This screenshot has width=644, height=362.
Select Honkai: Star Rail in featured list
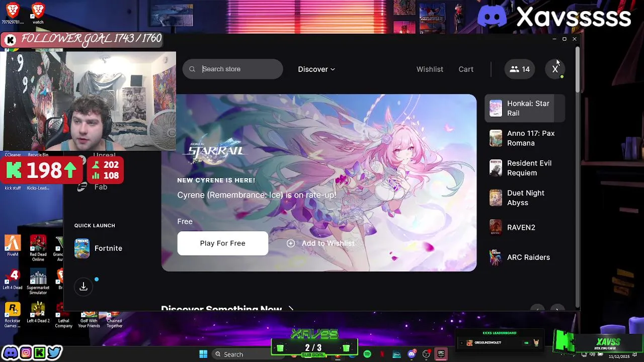(524, 108)
